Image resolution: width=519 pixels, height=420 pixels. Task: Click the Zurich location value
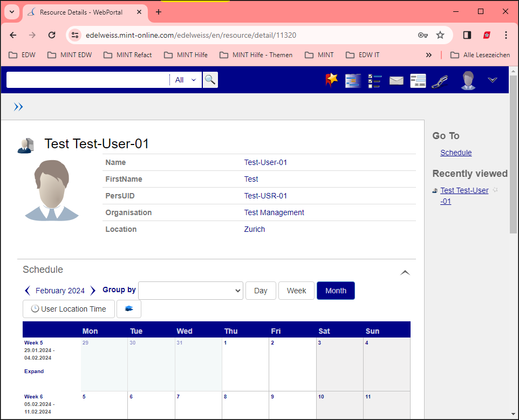pyautogui.click(x=254, y=229)
